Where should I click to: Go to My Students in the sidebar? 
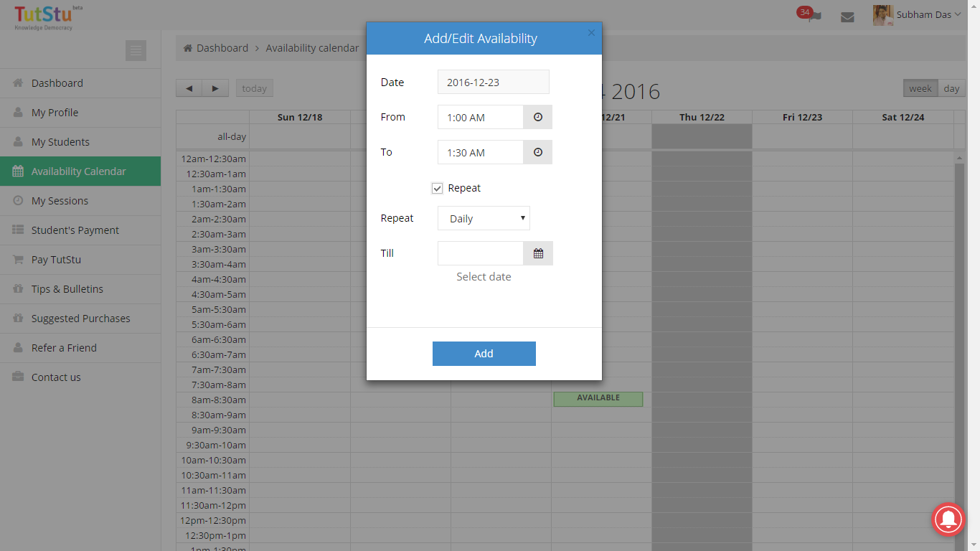coord(80,142)
